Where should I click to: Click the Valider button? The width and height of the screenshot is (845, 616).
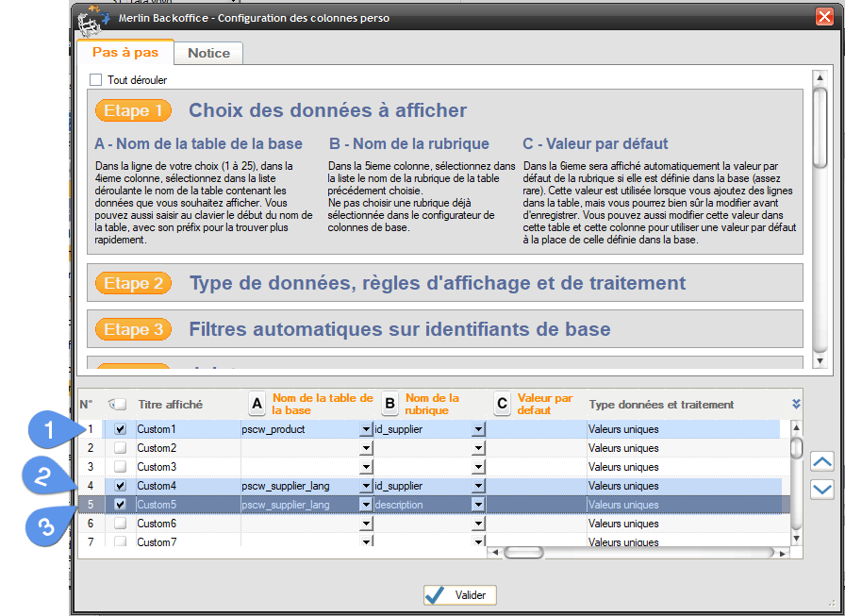click(459, 595)
